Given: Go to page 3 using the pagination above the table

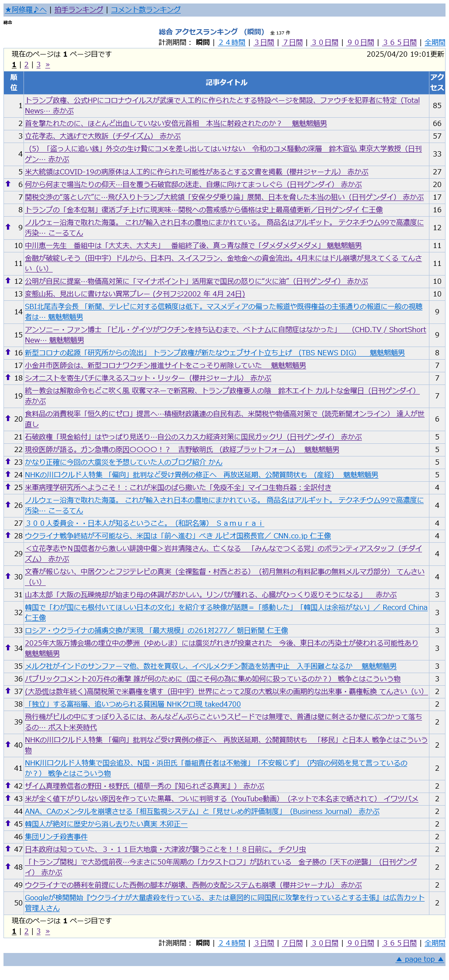Looking at the screenshot, I should click(38, 65).
